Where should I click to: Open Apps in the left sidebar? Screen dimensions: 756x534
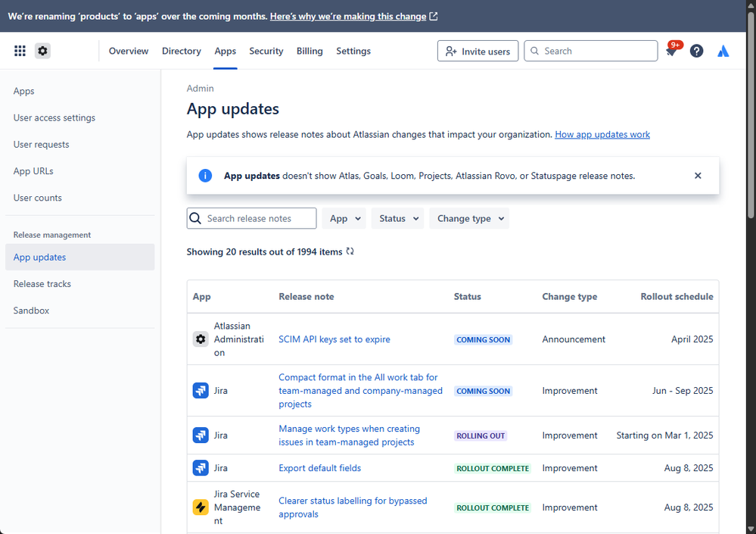pyautogui.click(x=23, y=91)
